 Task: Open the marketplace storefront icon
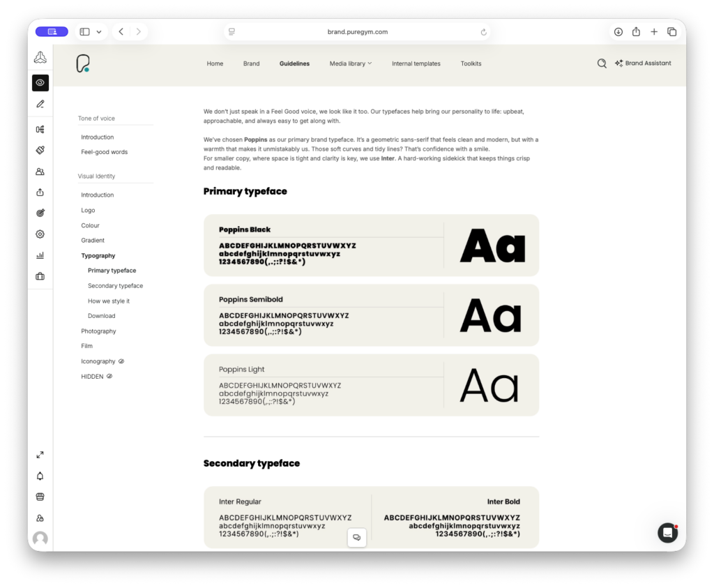click(40, 497)
